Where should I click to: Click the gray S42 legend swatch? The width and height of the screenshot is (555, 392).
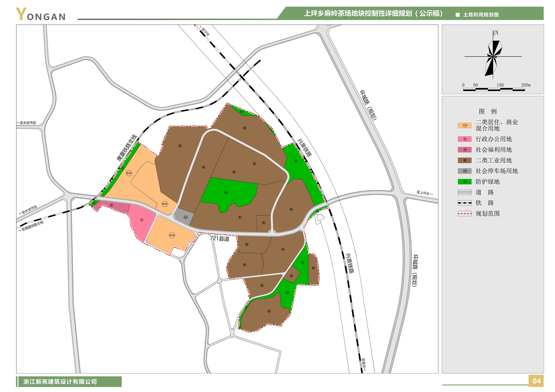pyautogui.click(x=464, y=171)
